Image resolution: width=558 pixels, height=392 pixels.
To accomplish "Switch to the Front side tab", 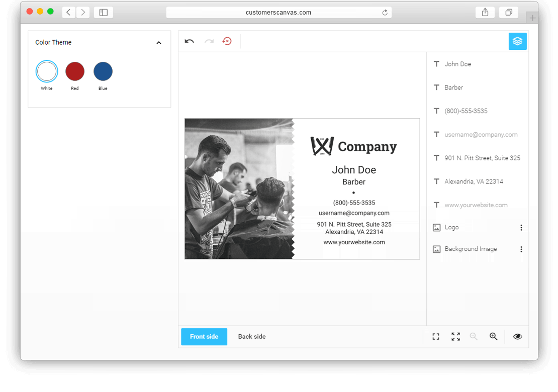I will [x=204, y=337].
